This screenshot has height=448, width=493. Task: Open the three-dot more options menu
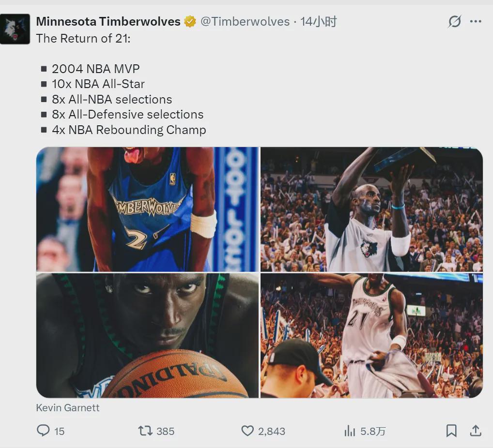pyautogui.click(x=476, y=21)
